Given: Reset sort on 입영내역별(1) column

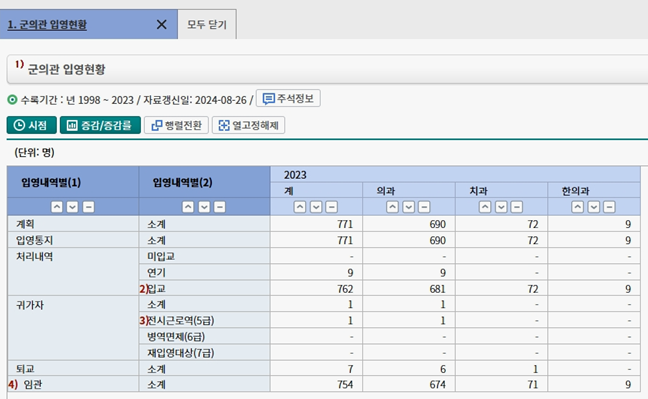Looking at the screenshot, I should point(88,207).
